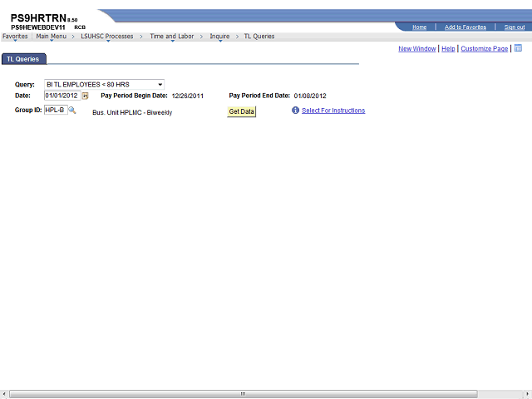Open the New Window link
The height and width of the screenshot is (399, 532).
click(x=416, y=49)
